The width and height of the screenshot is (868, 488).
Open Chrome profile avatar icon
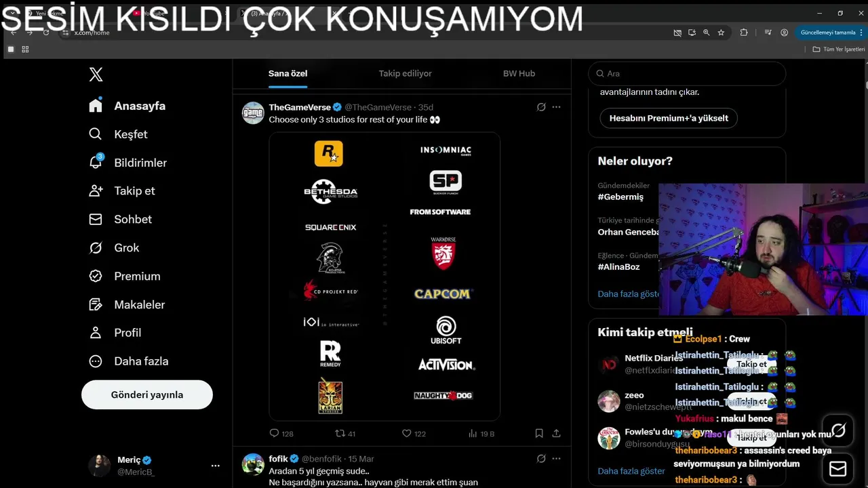coord(784,33)
